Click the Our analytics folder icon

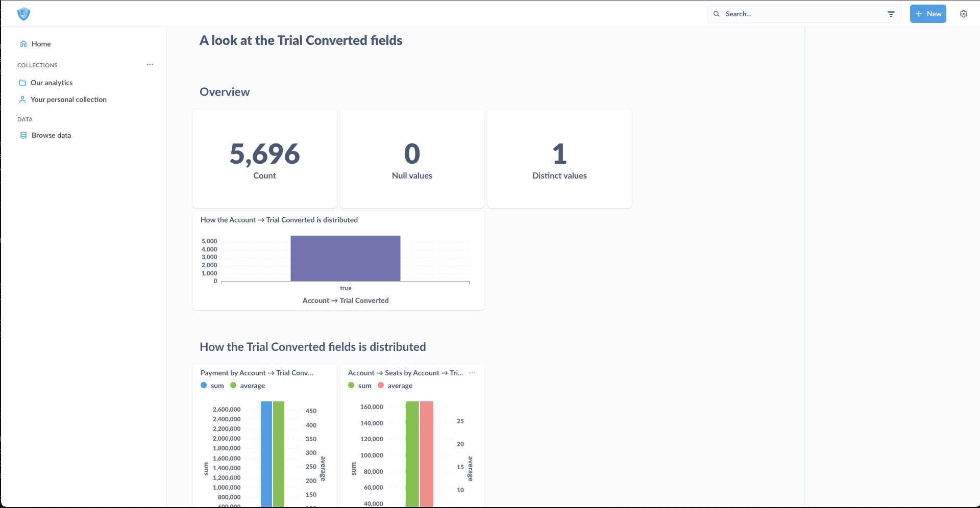tap(22, 83)
